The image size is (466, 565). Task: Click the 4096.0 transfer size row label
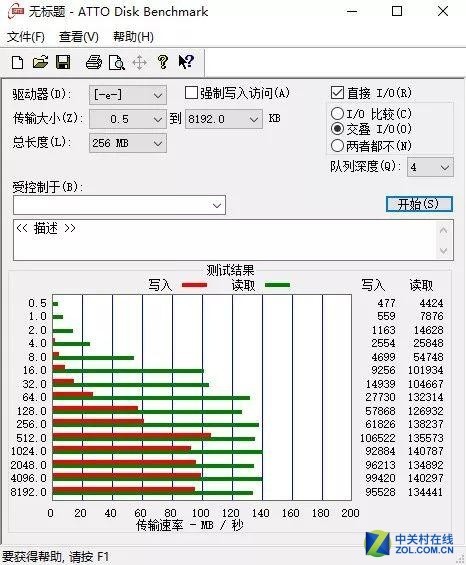pyautogui.click(x=28, y=478)
